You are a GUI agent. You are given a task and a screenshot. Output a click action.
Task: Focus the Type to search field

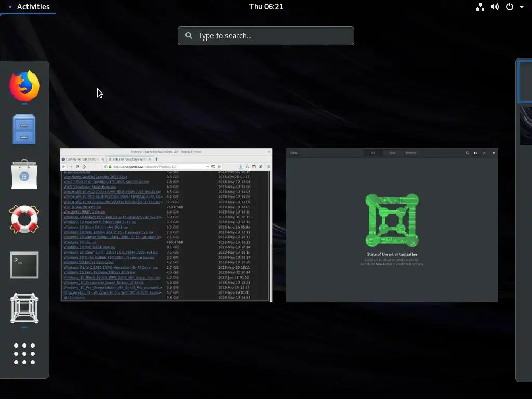coord(266,36)
